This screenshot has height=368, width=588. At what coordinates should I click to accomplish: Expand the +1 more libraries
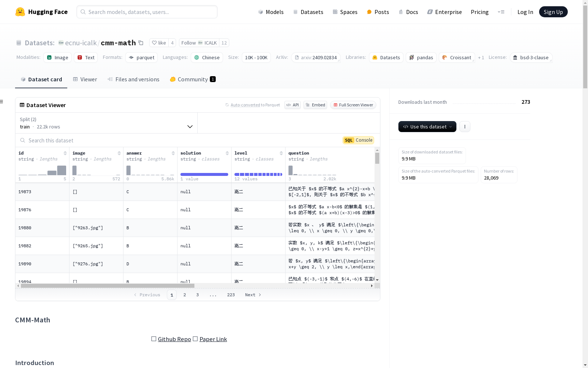click(481, 58)
